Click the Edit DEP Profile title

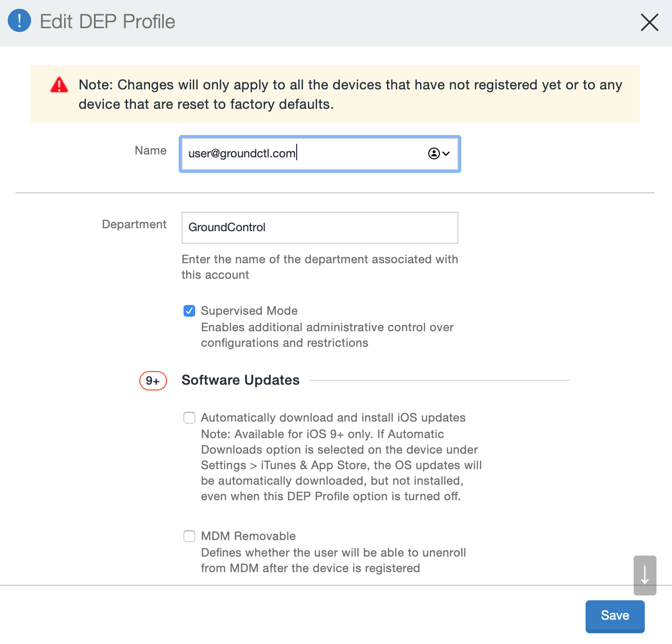107,22
